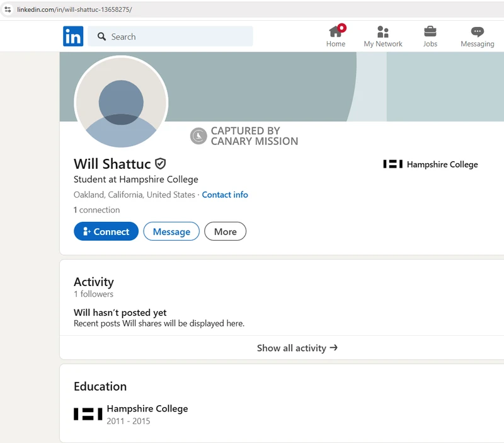
Task: Click the browser URL address text
Action: point(74,9)
